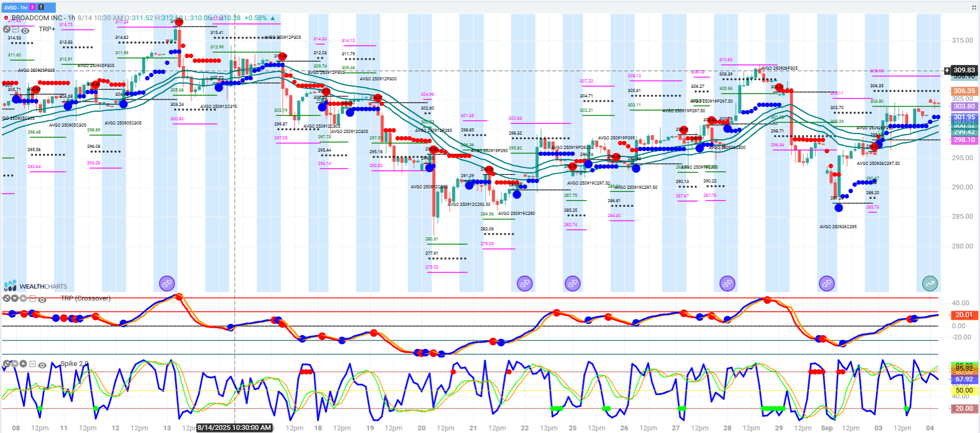The width and height of the screenshot is (980, 433).
Task: Open TRP (Crossover) indicator label
Action: [x=86, y=298]
